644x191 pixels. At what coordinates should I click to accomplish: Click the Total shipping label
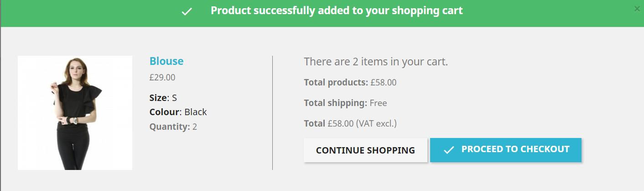click(335, 103)
